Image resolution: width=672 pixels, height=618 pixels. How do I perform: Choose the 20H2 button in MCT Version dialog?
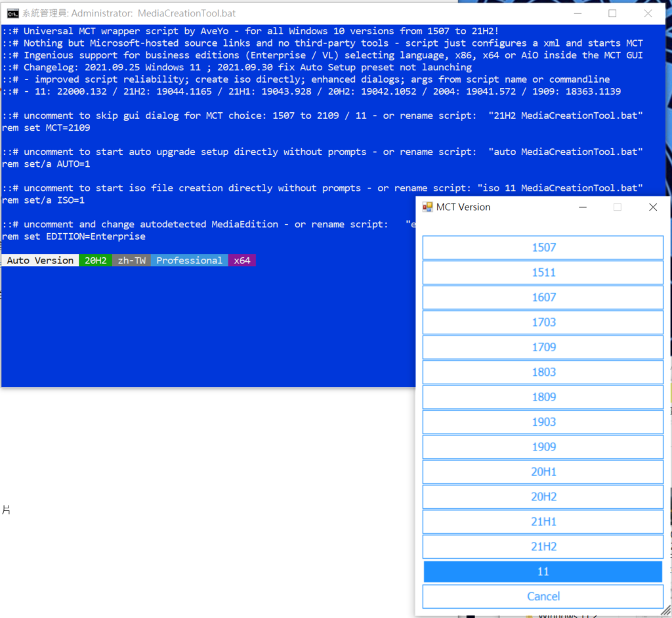click(543, 497)
